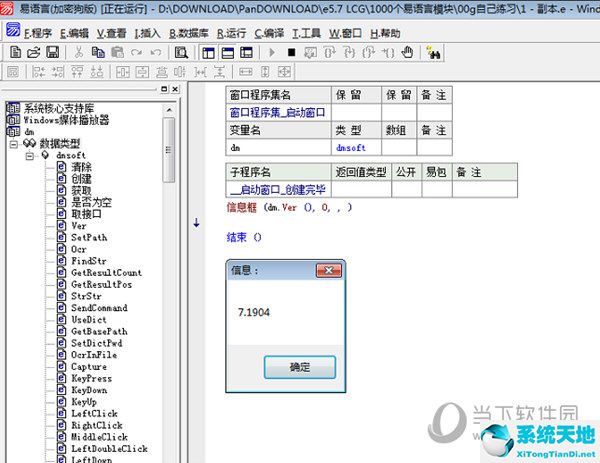Viewport: 600px width, 463px height.
Task: Click the Paste clipboard toolbar icon
Action: pos(117,52)
